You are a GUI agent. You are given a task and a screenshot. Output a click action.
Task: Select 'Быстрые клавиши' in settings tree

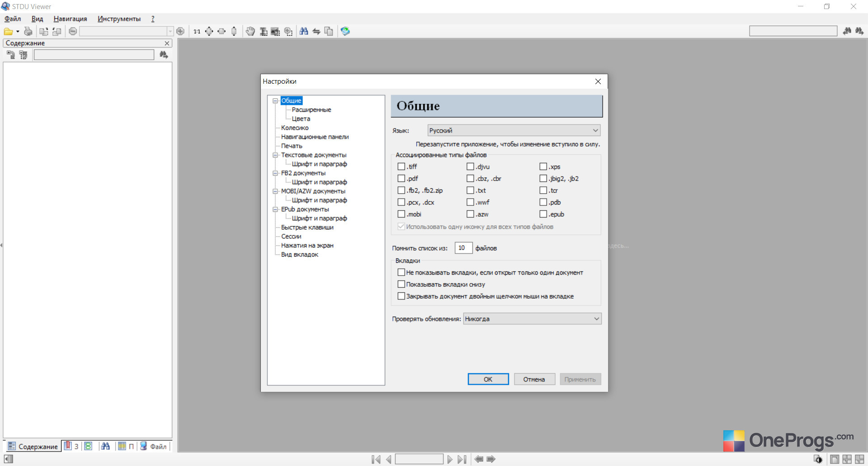coord(307,228)
